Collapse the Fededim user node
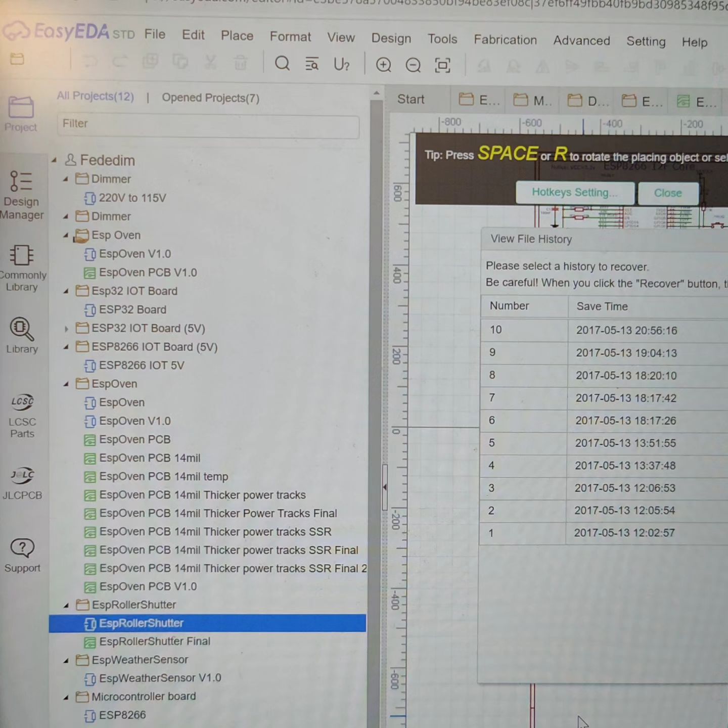This screenshot has width=728, height=728. coord(54,160)
